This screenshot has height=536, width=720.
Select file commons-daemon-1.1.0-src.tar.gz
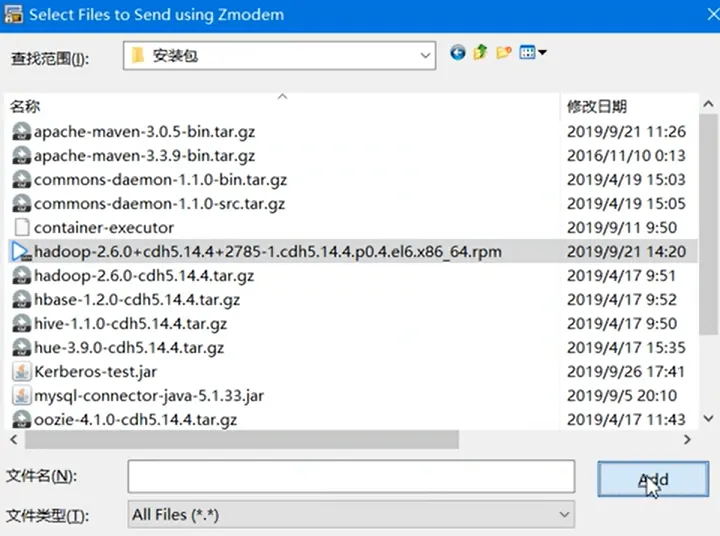pyautogui.click(x=159, y=203)
